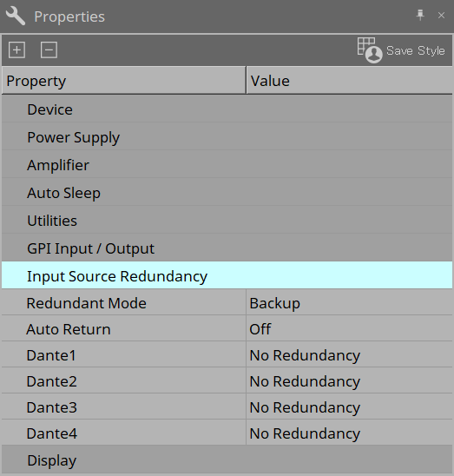This screenshot has height=476, width=454.
Task: Select the Dante4 property label
Action: pos(51,433)
